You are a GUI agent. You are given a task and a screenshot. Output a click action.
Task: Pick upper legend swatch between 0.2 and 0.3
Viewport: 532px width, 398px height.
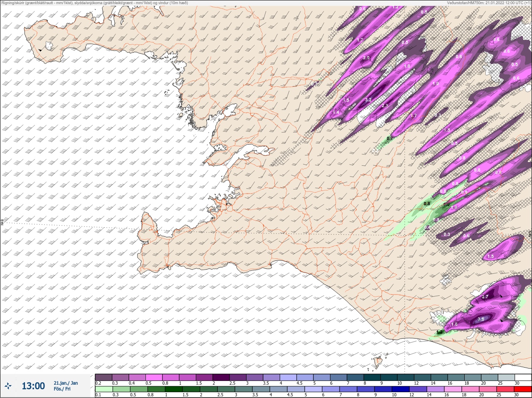104,377
